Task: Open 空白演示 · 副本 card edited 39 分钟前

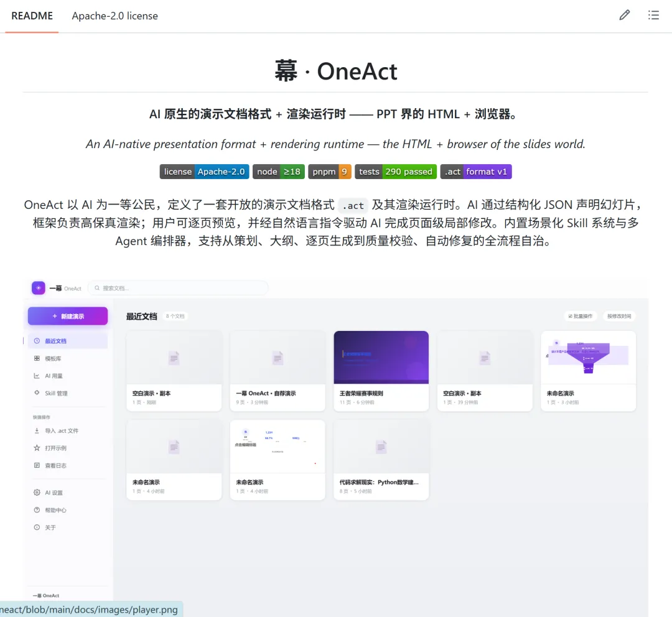Action: click(485, 371)
